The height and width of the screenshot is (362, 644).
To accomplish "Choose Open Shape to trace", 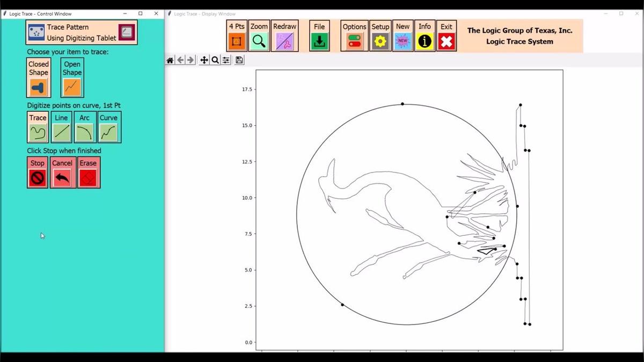I will click(72, 78).
